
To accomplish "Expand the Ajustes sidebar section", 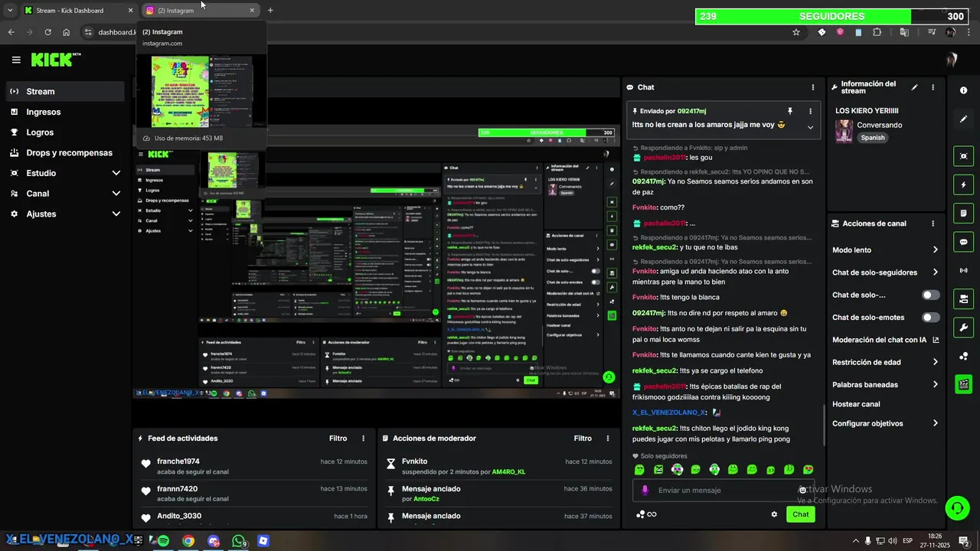I will click(64, 214).
